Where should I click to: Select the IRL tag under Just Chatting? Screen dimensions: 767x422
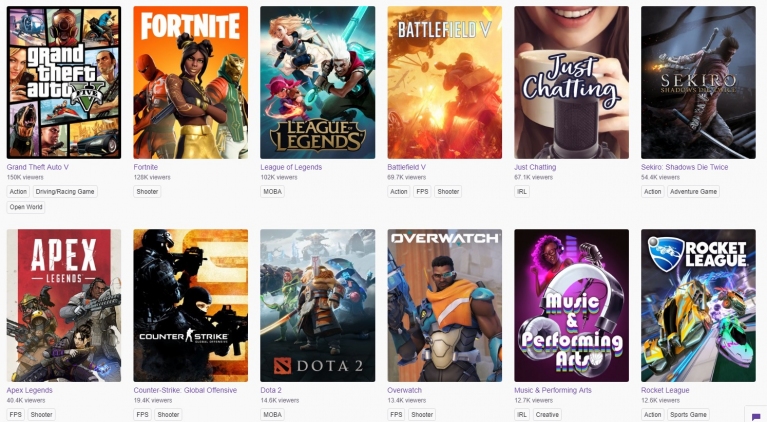point(522,192)
